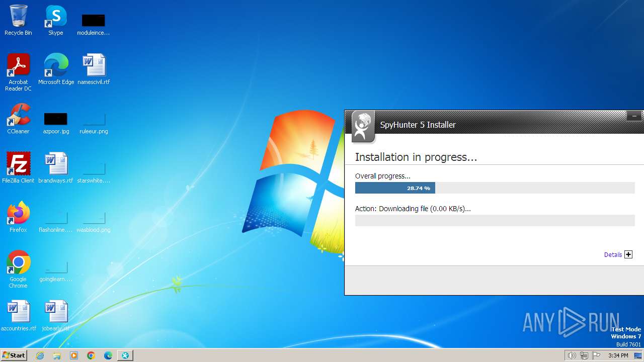Image resolution: width=644 pixels, height=362 pixels.
Task: Click the 3:34 PM system clock
Action: coord(618,355)
